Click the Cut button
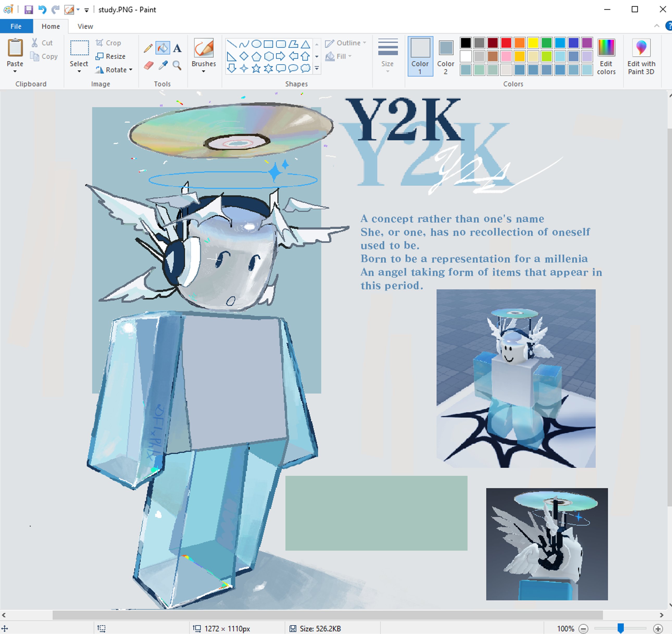This screenshot has width=672, height=634. click(x=42, y=43)
